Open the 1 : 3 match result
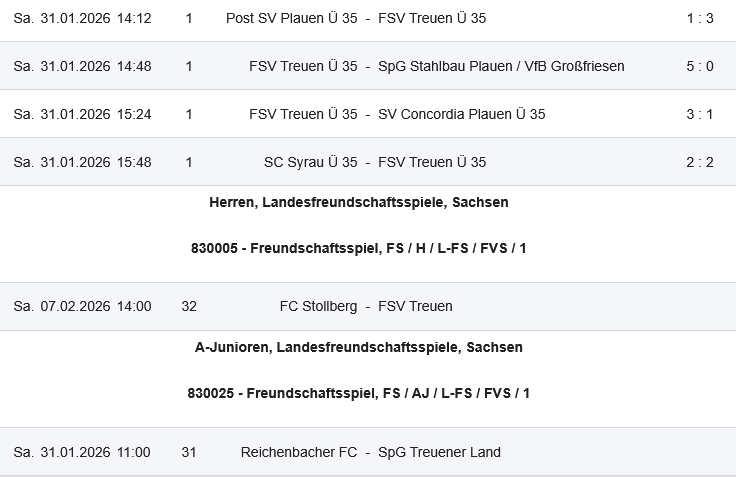This screenshot has height=477, width=736. point(699,18)
